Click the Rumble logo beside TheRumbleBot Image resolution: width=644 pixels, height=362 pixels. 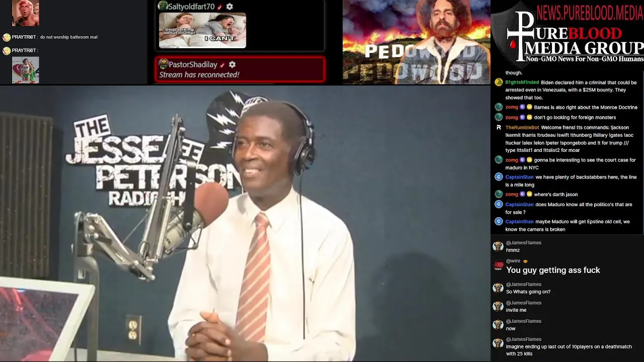pyautogui.click(x=499, y=128)
